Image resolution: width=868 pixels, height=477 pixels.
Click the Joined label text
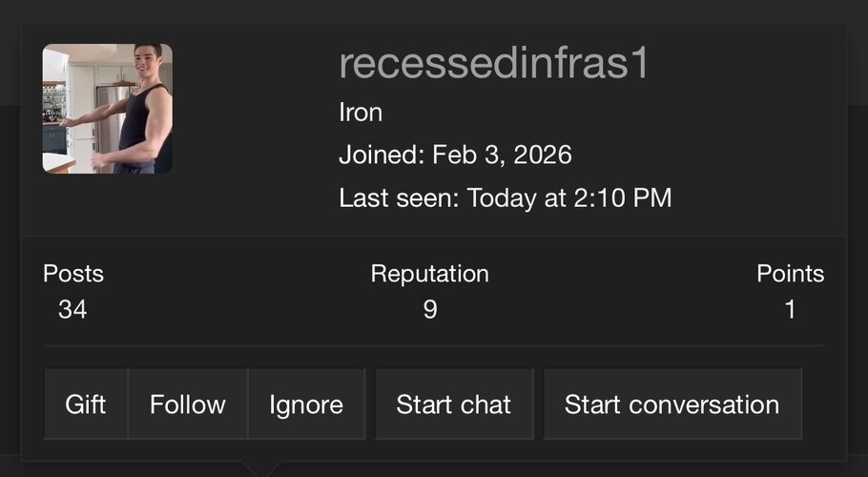(382, 155)
